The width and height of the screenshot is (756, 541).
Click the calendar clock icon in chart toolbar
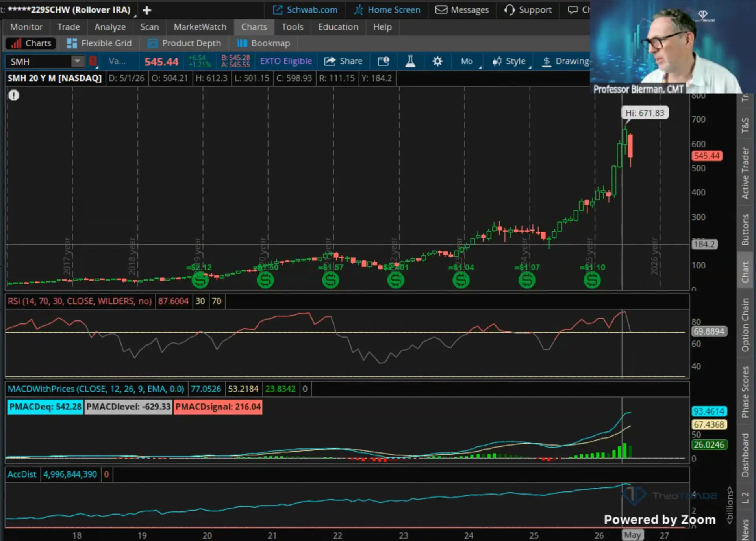point(384,61)
